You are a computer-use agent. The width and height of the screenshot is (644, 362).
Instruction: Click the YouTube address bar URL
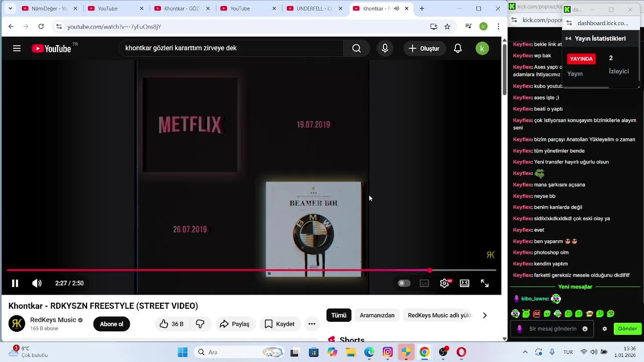coord(114,27)
